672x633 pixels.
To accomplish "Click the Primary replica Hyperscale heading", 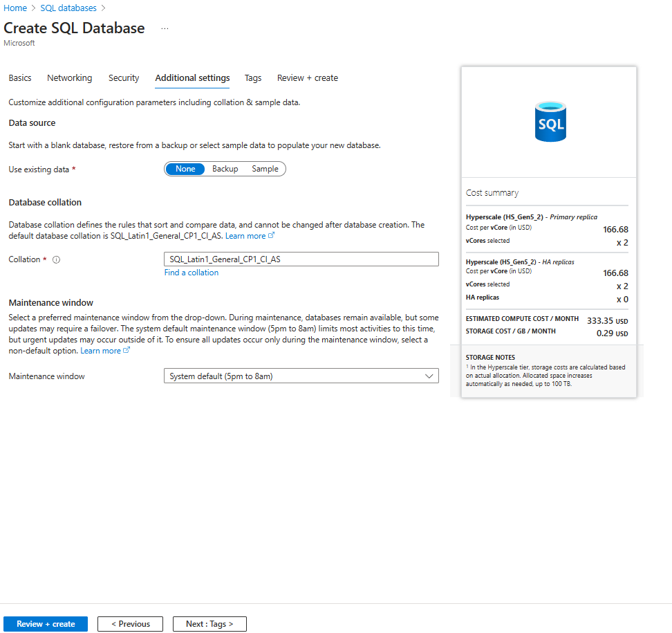I will click(532, 217).
